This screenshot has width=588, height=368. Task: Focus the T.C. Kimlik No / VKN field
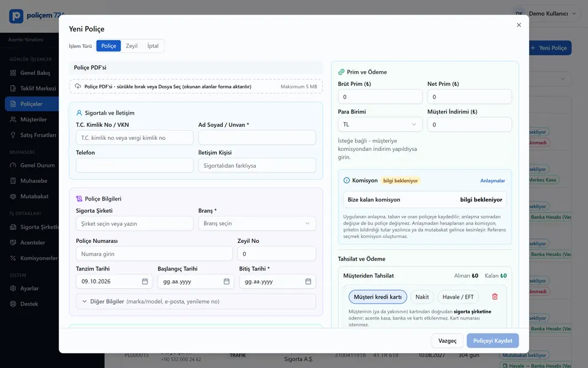(x=135, y=137)
